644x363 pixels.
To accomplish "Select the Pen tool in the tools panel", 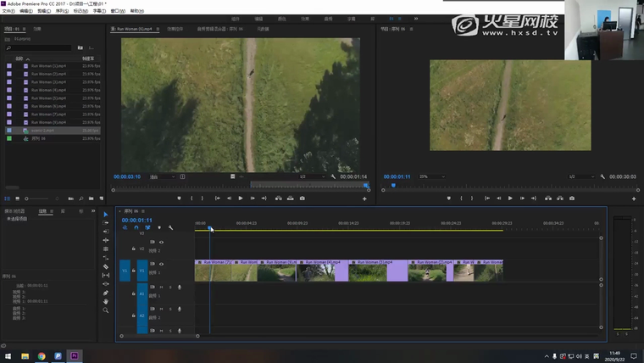I will pyautogui.click(x=106, y=293).
